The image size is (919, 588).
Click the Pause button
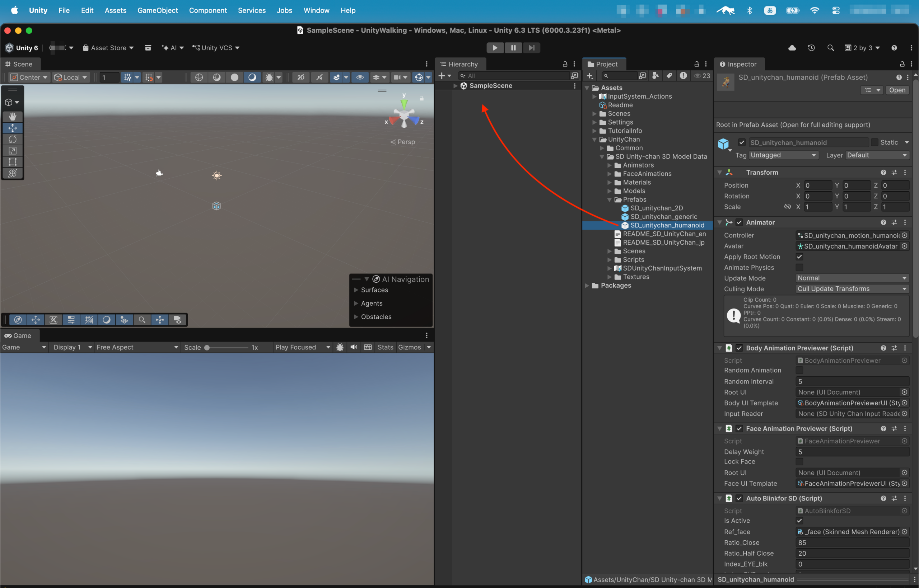tap(513, 48)
